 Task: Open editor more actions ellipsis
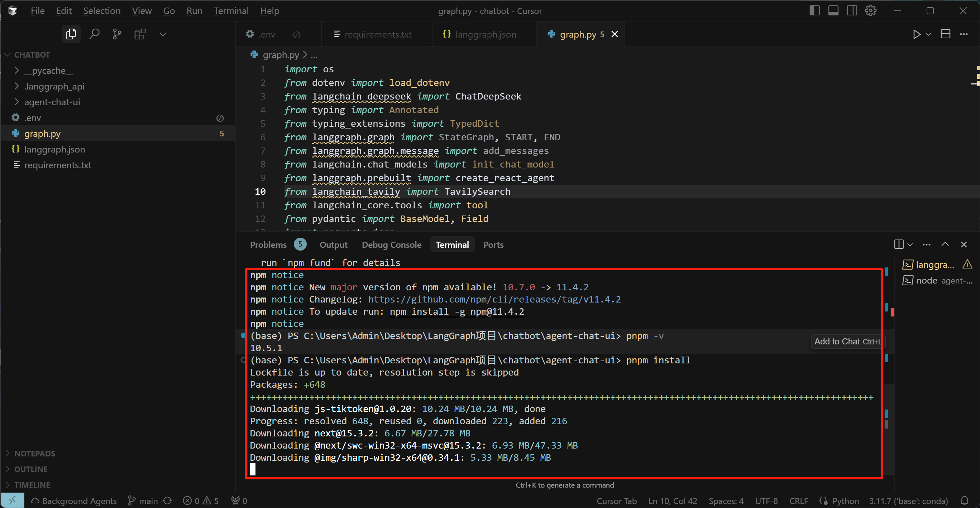click(x=964, y=34)
